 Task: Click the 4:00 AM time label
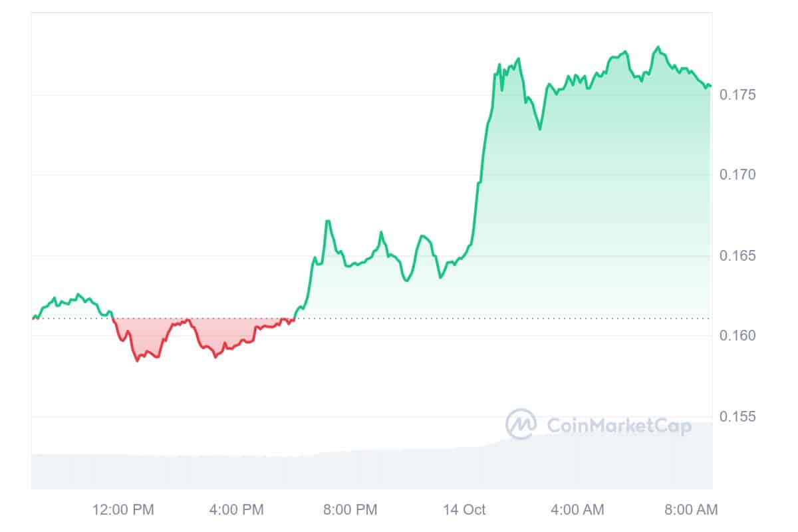coord(577,510)
